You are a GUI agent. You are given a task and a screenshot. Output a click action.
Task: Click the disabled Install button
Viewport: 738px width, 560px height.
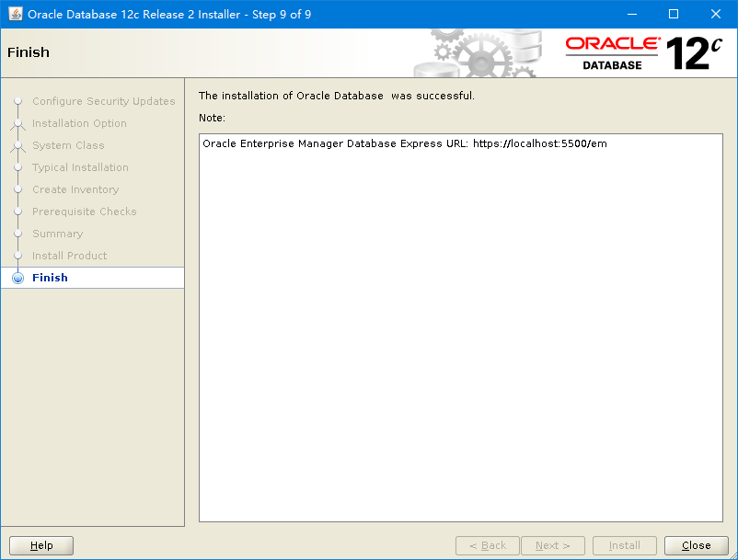[x=625, y=545]
